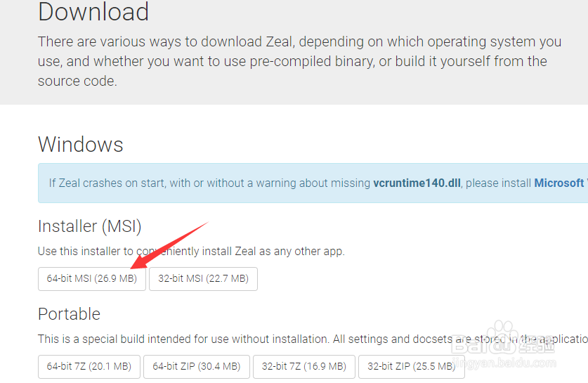Screen dimensions: 588x383
Task: Click the 'This is a special build' description
Action: coord(313,339)
